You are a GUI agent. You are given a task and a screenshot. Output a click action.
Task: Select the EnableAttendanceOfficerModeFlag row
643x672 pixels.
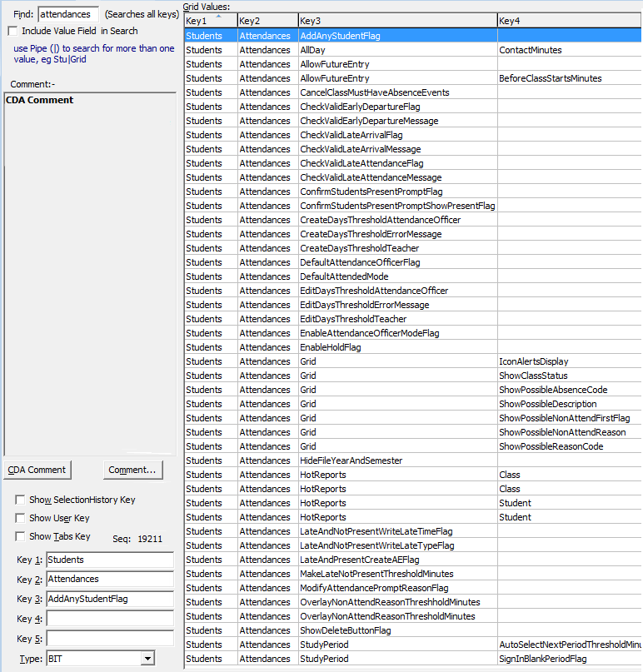tap(413, 332)
